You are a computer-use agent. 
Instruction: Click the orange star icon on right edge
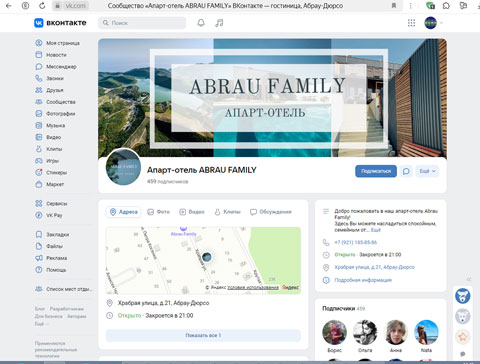tap(463, 337)
